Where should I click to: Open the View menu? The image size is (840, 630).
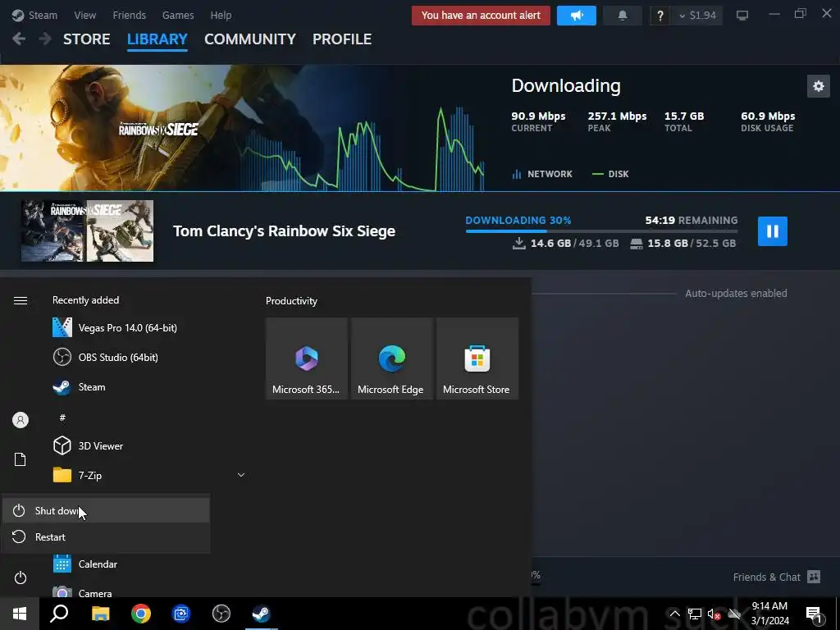pyautogui.click(x=85, y=16)
